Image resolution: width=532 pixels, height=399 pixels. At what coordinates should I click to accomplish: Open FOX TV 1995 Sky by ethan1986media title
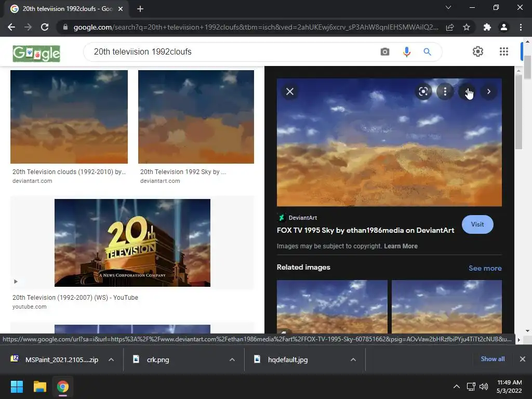click(x=365, y=230)
